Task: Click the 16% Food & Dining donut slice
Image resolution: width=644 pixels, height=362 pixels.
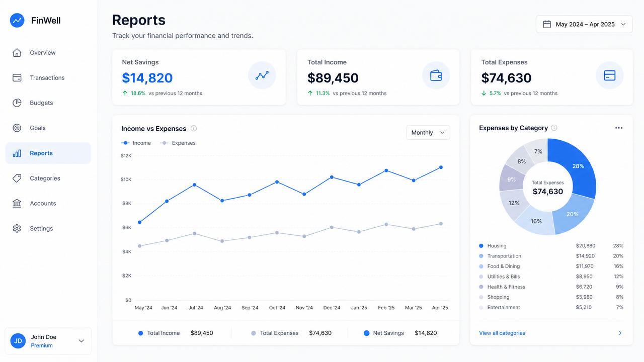Action: pyautogui.click(x=536, y=221)
